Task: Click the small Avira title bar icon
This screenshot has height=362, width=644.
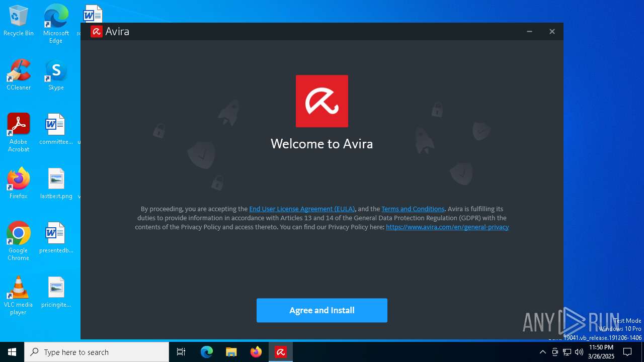Action: pos(96,32)
